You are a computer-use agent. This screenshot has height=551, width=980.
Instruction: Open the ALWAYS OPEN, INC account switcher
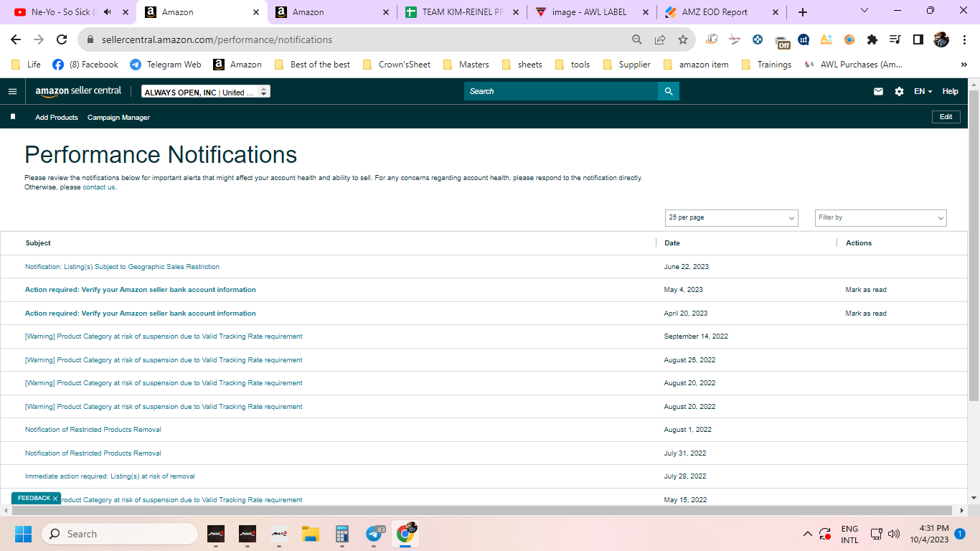pyautogui.click(x=206, y=92)
